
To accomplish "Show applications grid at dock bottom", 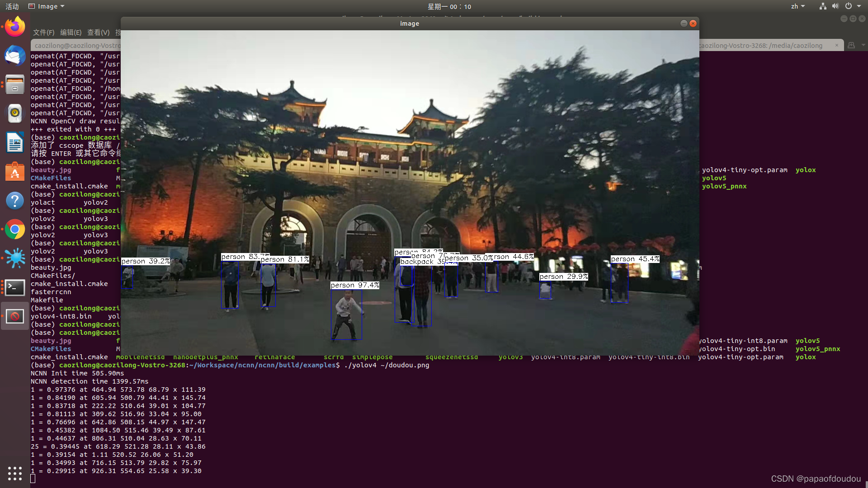I will coord(15,473).
